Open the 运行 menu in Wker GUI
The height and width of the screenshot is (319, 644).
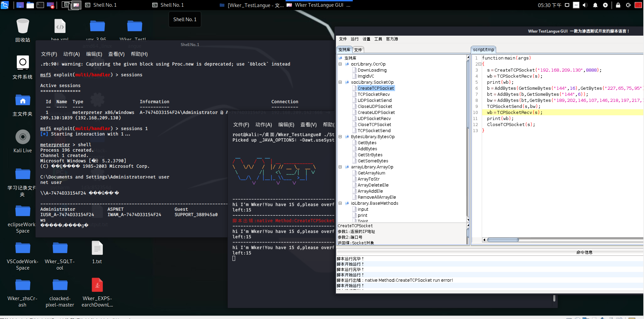(x=354, y=39)
